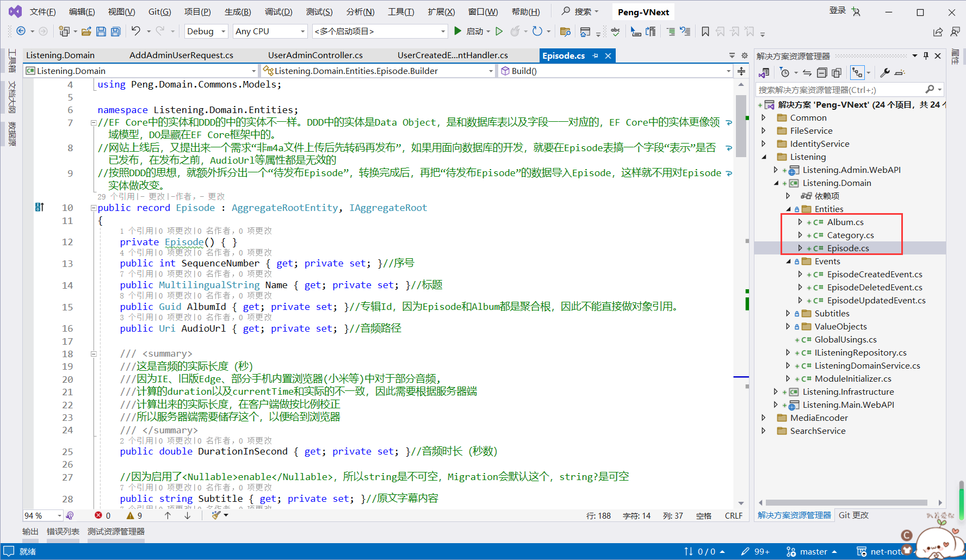Open the 调试(D) menu
This screenshot has width=966, height=560.
[x=278, y=11]
